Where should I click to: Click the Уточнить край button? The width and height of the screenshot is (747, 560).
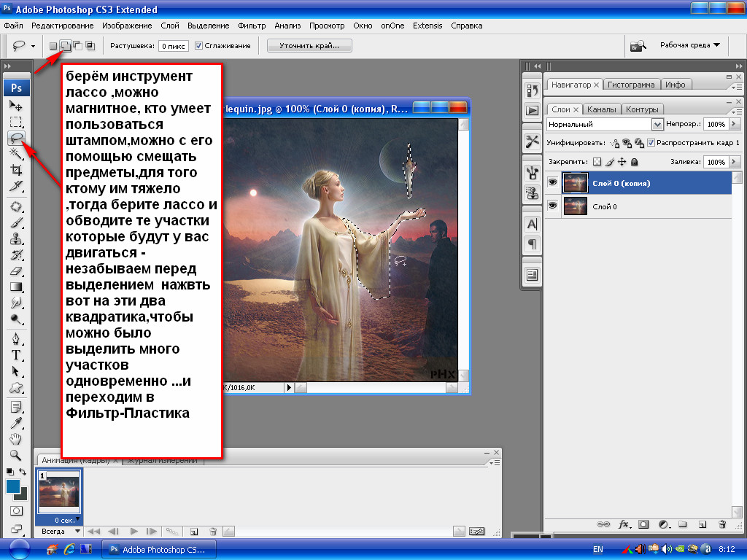click(309, 46)
